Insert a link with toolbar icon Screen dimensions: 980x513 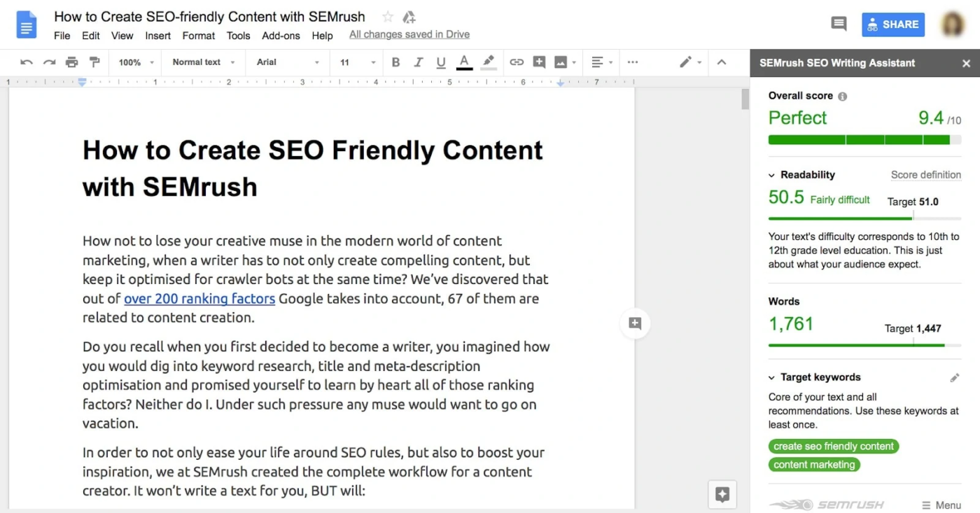pyautogui.click(x=517, y=62)
